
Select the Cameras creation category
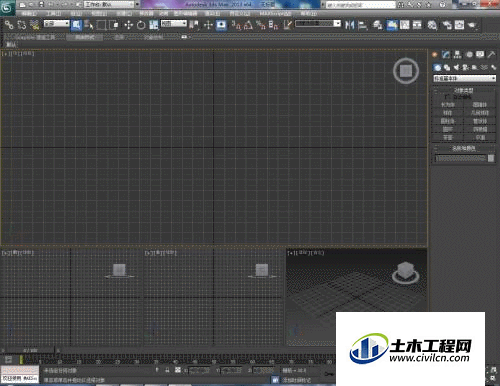[465, 67]
